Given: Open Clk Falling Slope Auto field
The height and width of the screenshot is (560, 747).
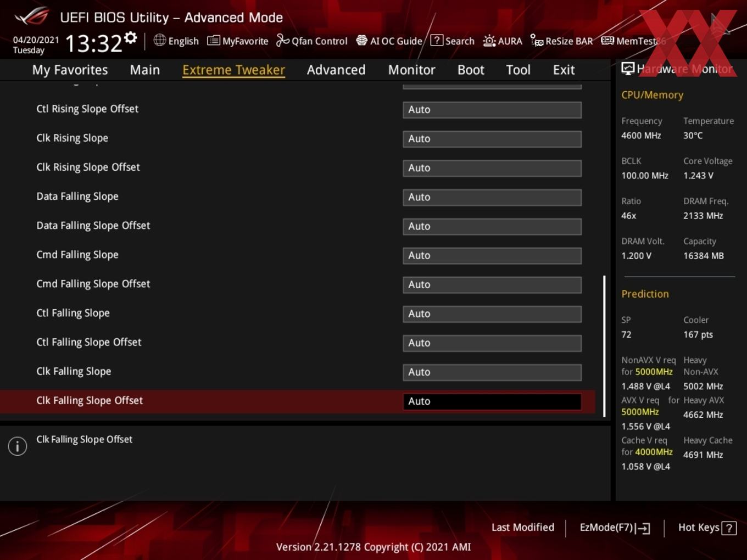Looking at the screenshot, I should coord(492,372).
